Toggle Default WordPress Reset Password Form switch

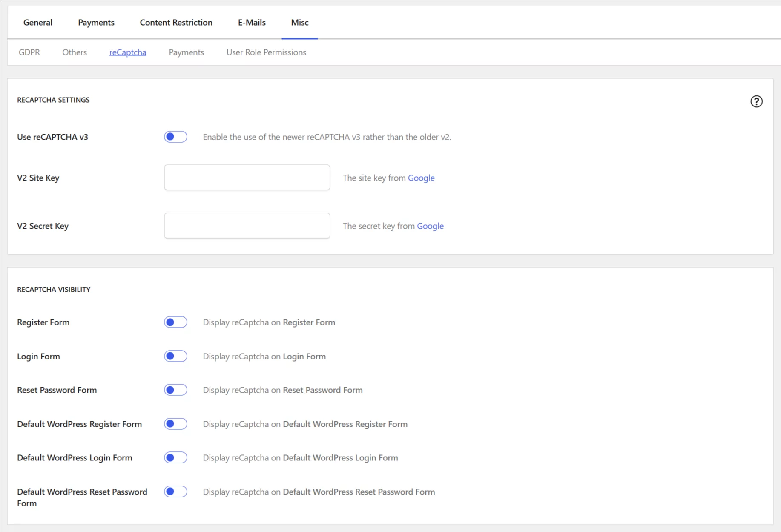(175, 492)
